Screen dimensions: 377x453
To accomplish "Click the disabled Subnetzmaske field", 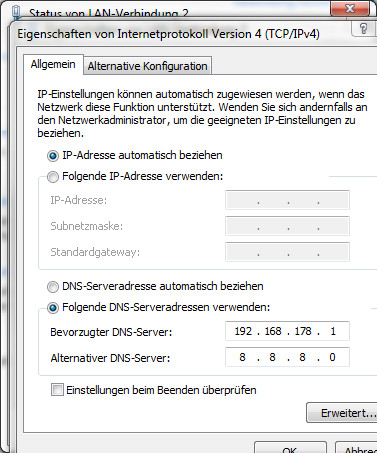I will 287,226.
